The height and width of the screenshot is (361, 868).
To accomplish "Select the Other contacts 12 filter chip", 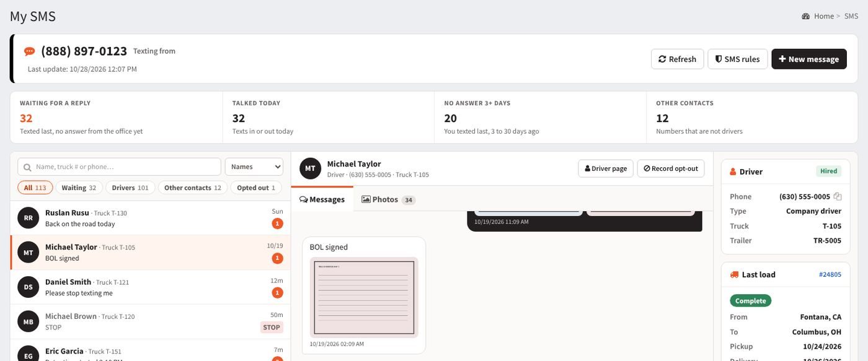I will point(192,188).
